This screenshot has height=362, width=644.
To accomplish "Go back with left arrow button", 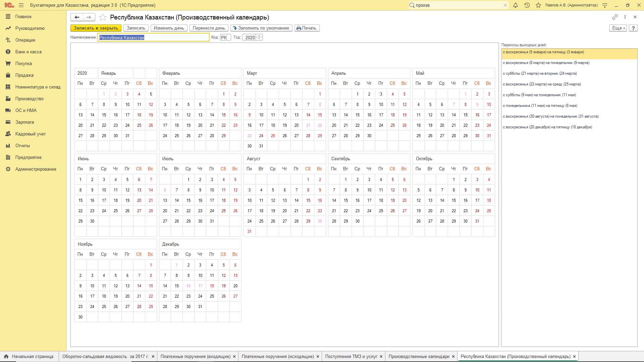I will click(x=77, y=17).
